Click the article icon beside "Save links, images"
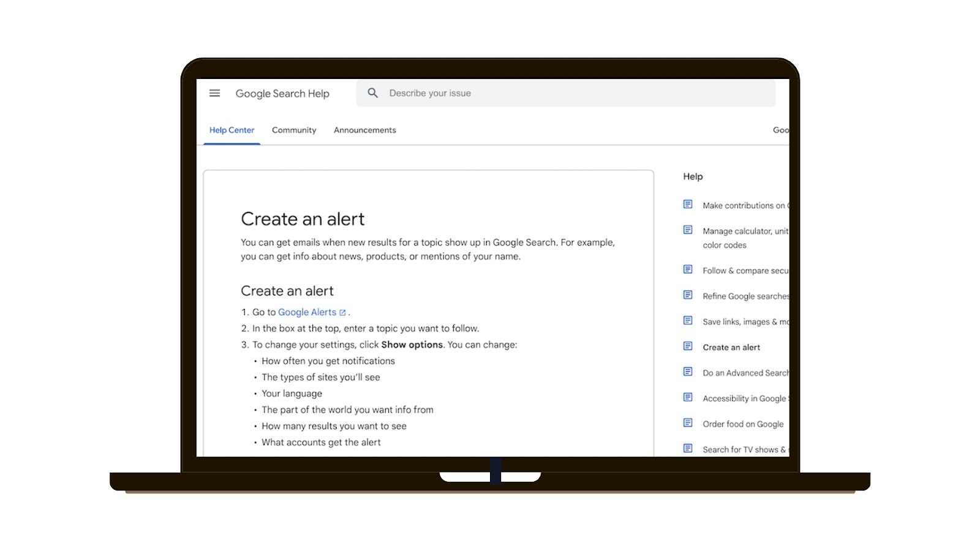The width and height of the screenshot is (980, 551). coord(687,320)
